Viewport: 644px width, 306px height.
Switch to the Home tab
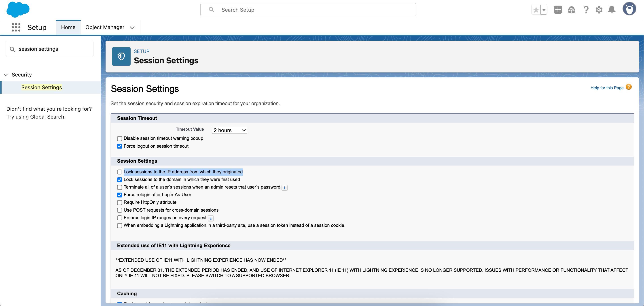(x=68, y=27)
